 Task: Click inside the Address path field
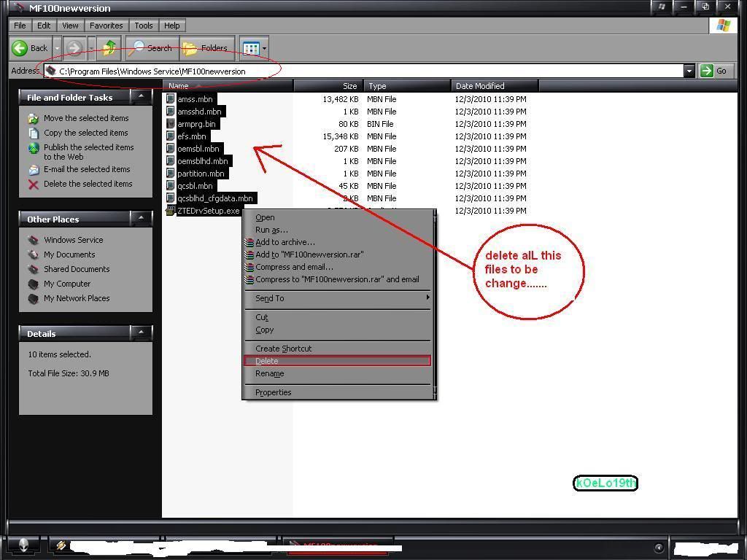point(365,71)
